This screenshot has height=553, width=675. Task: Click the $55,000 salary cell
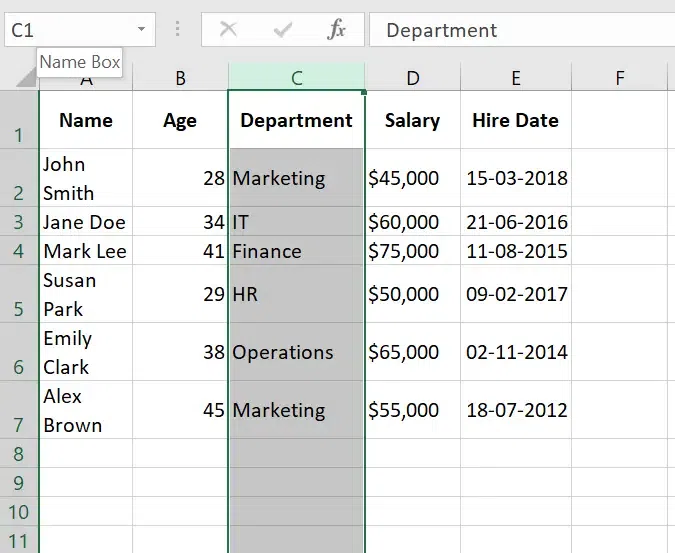coord(413,410)
